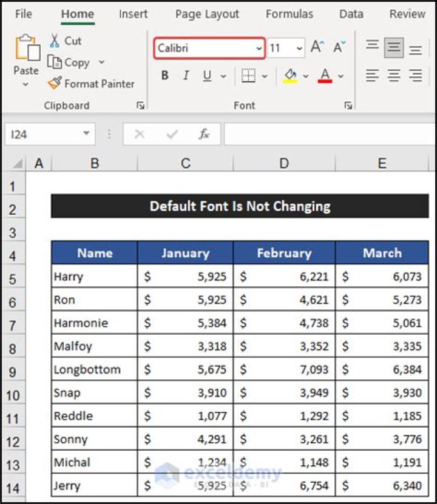Open the font size 11 dropdown
The width and height of the screenshot is (437, 504).
point(299,48)
